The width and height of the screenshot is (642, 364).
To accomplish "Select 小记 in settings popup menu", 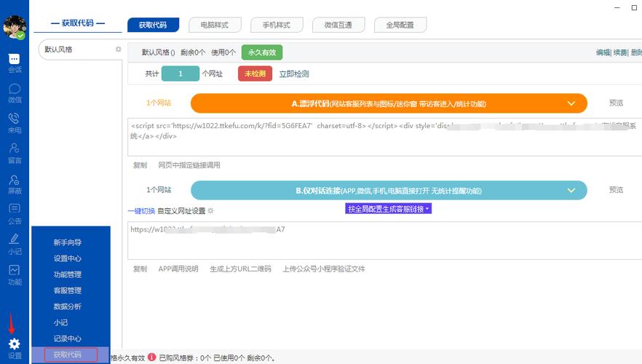I will [x=60, y=323].
